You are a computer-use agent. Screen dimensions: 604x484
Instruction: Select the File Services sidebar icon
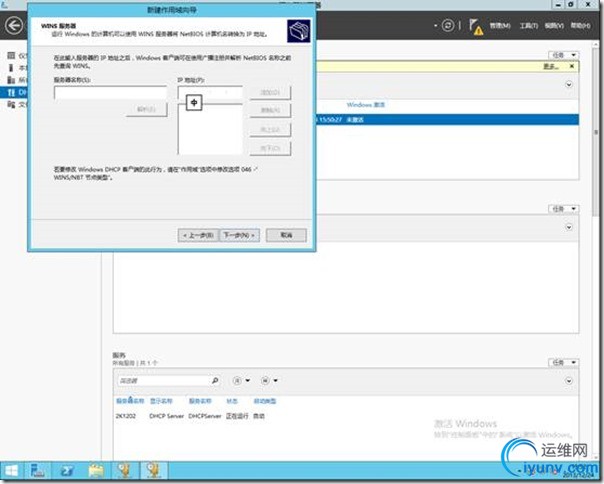[11, 105]
